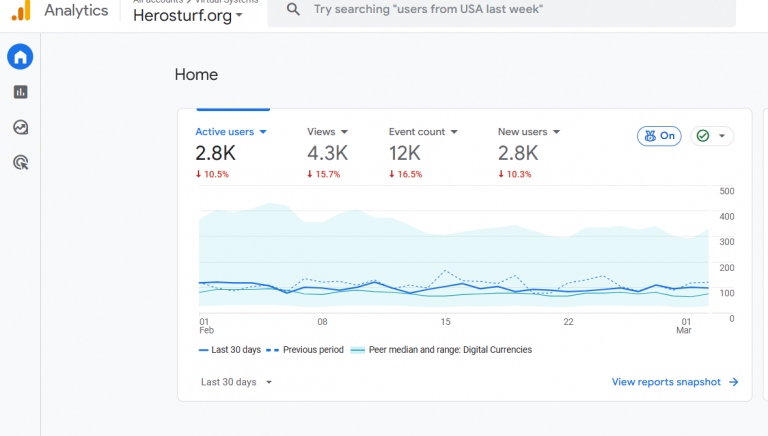Click the 10.5% decrease under Active users

point(212,174)
